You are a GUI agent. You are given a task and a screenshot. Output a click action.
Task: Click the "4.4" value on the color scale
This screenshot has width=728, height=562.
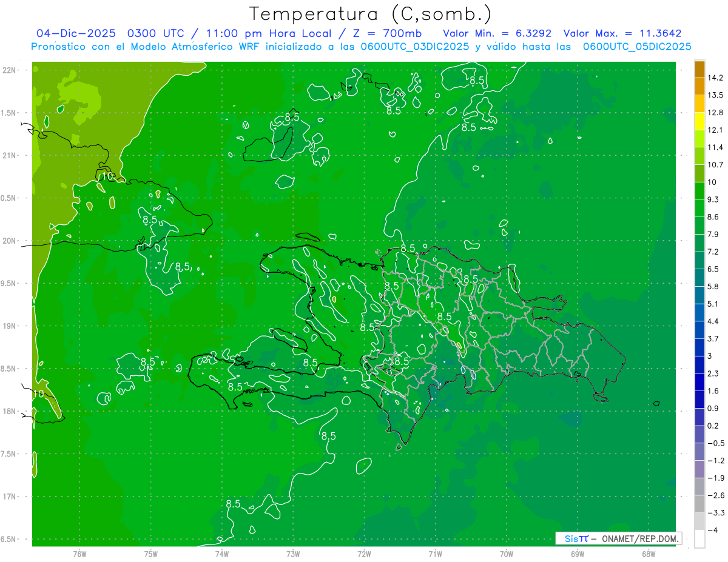click(713, 321)
